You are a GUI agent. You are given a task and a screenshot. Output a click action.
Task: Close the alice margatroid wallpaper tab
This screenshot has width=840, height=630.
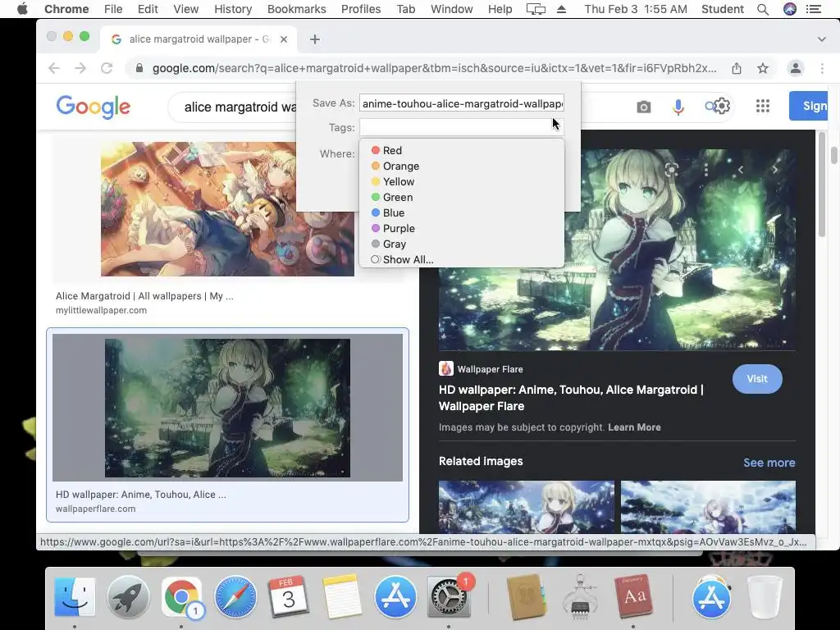click(284, 39)
